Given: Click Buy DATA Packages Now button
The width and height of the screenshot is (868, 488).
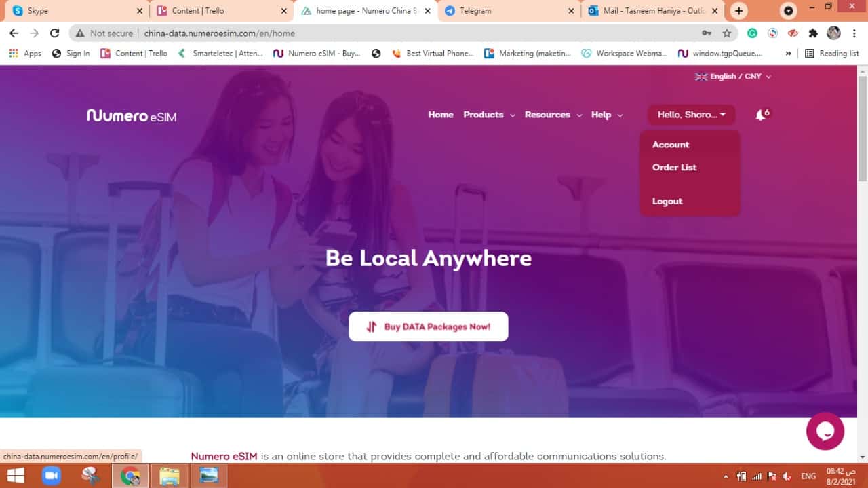Looking at the screenshot, I should click(x=429, y=326).
